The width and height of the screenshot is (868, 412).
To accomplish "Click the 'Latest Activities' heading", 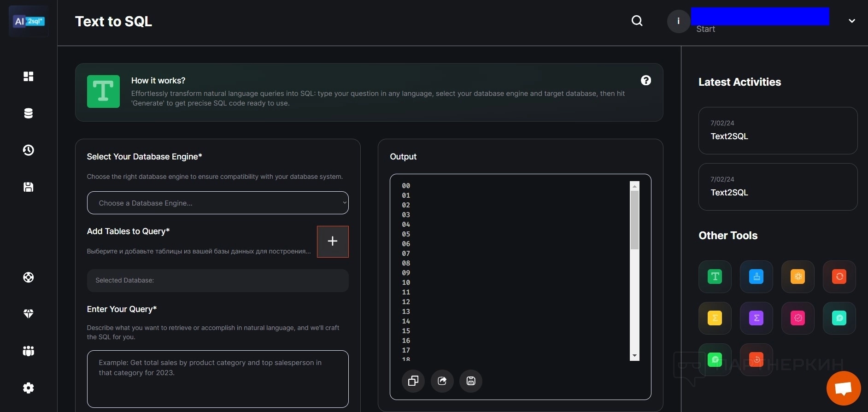I will (x=739, y=82).
